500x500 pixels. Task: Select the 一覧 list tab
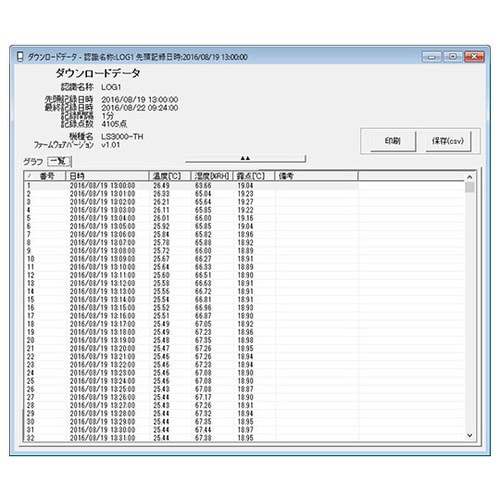point(59,162)
